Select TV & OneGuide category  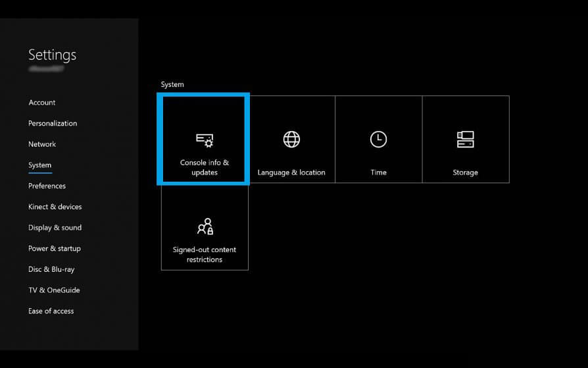54,290
